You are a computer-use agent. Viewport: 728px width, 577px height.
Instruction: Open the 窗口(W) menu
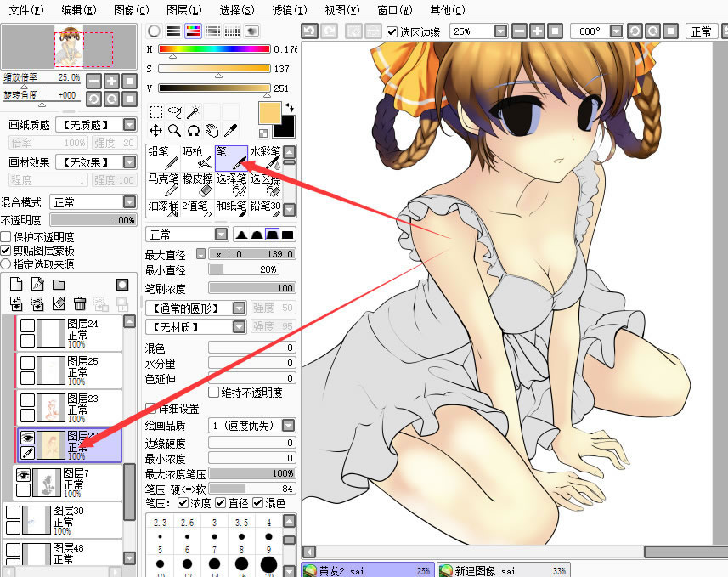pyautogui.click(x=395, y=9)
